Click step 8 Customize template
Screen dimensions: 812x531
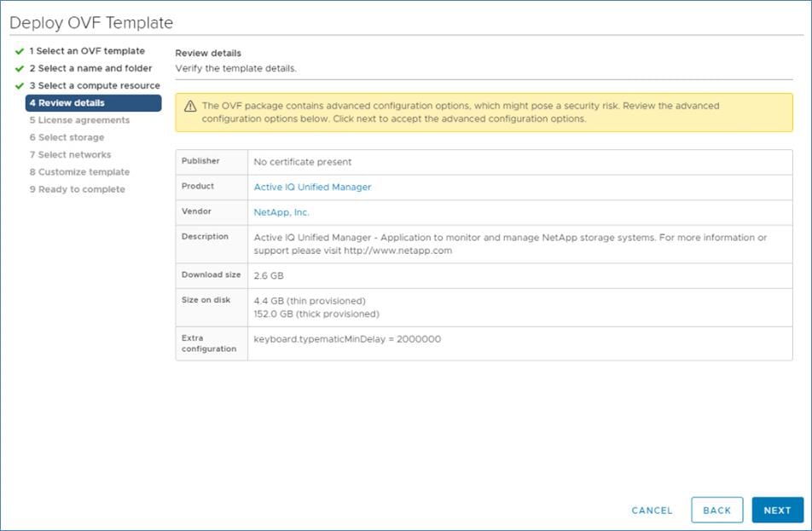[x=79, y=172]
